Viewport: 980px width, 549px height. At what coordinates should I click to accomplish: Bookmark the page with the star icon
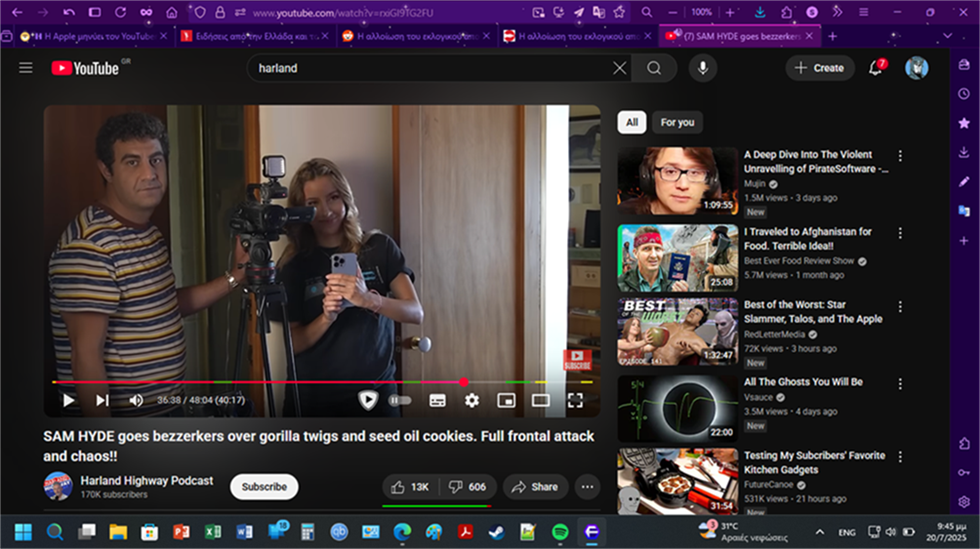[x=619, y=12]
